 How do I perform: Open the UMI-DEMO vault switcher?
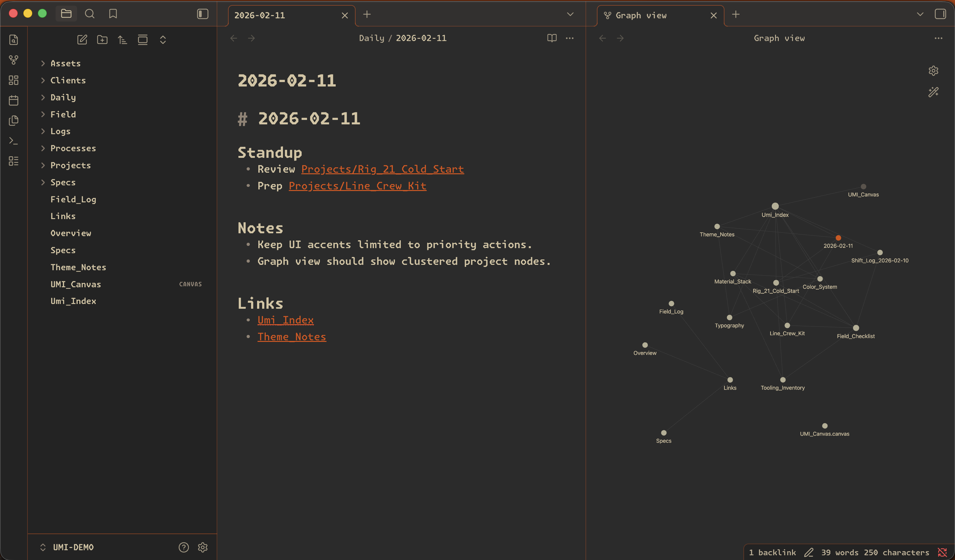tap(74, 547)
